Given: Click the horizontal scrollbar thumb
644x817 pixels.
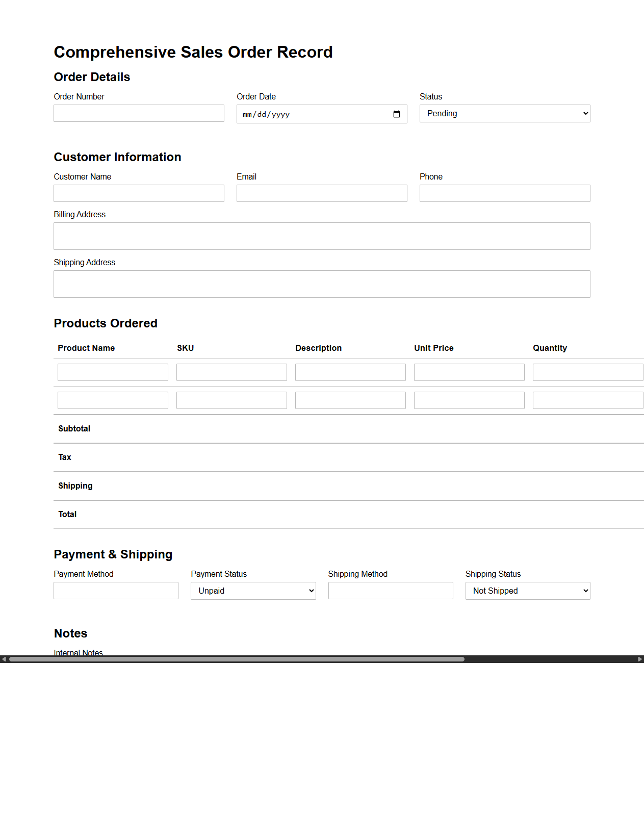Looking at the screenshot, I should click(x=237, y=659).
